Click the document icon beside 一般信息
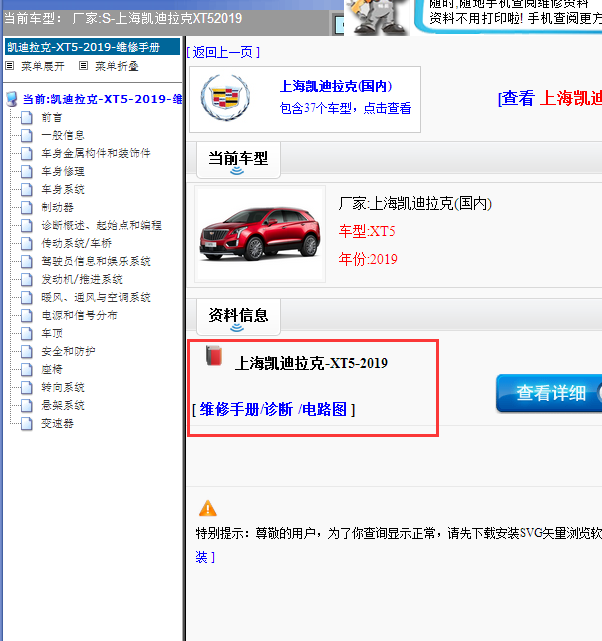The width and height of the screenshot is (602, 641). coord(27,136)
